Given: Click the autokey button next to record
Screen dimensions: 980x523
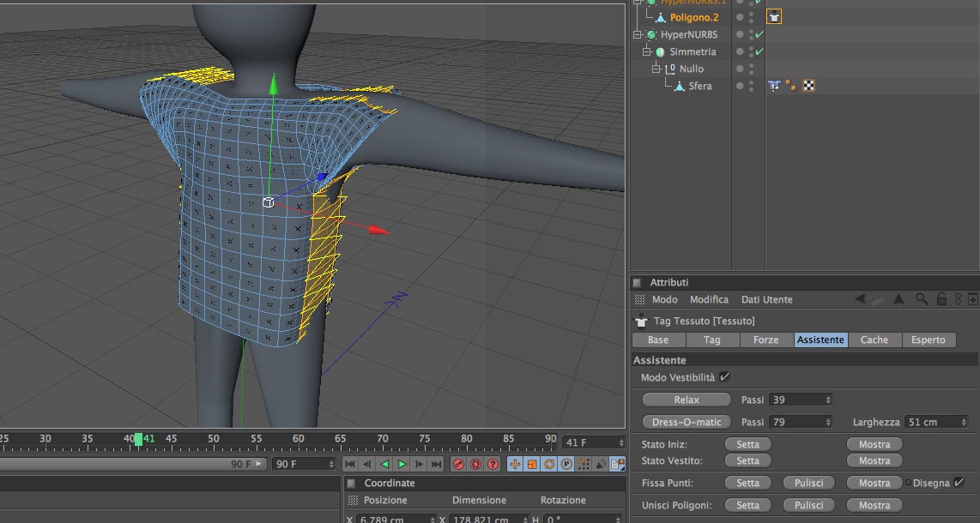Looking at the screenshot, I should click(x=475, y=464).
